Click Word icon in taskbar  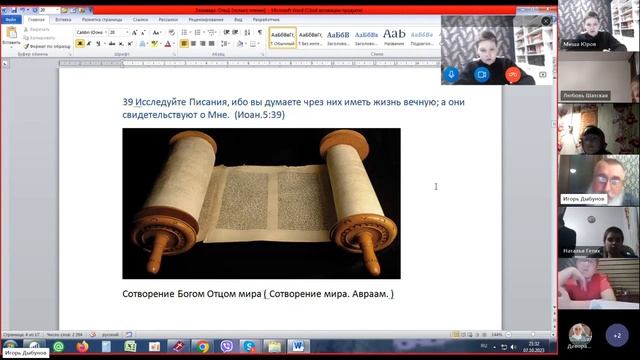click(x=298, y=347)
